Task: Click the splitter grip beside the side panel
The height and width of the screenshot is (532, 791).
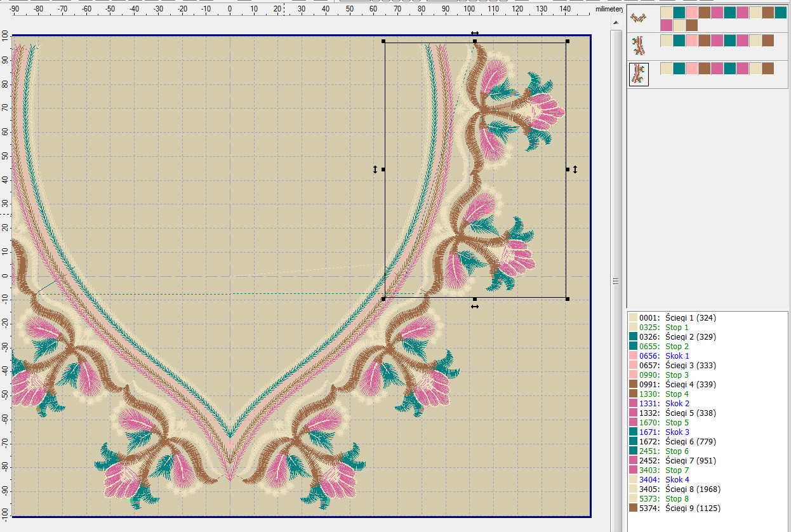Action: pyautogui.click(x=615, y=281)
